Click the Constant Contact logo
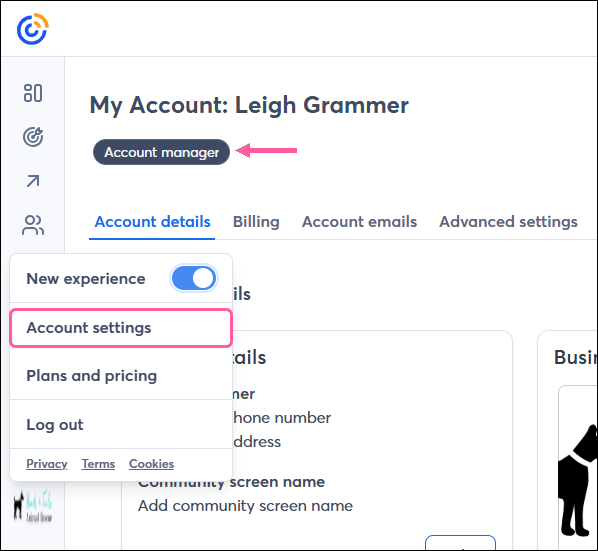The height and width of the screenshot is (551, 598). pos(33,29)
